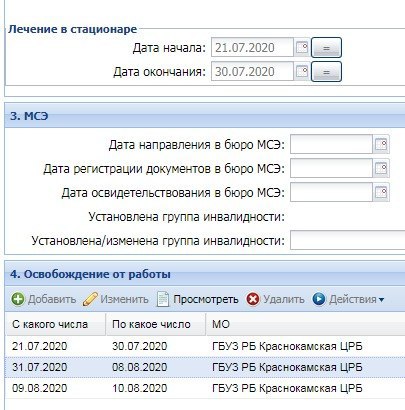Click the cell 10.08.2020
405x410 pixels.
pos(139,388)
